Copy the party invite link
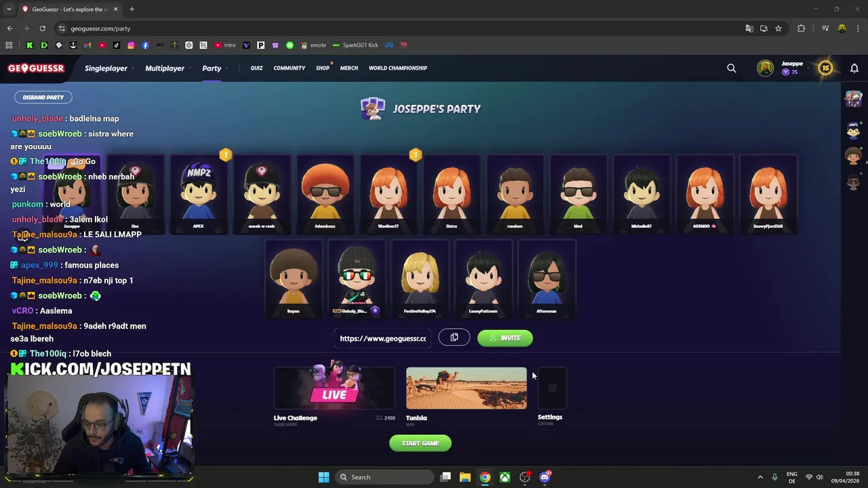 coord(454,338)
